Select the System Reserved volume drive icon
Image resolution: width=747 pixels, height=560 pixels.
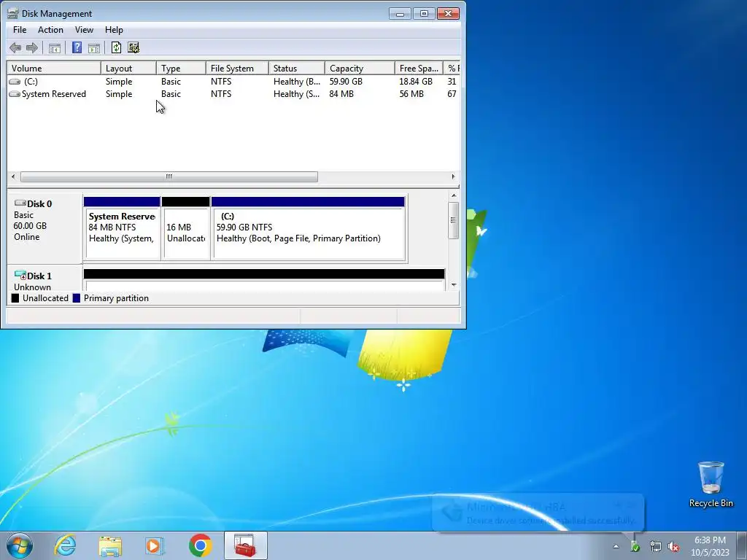15,94
